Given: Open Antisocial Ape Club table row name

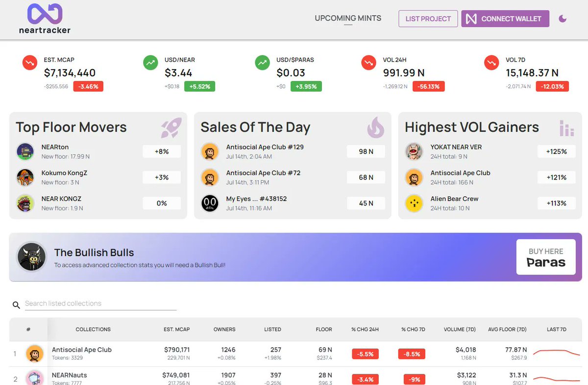Looking at the screenshot, I should pyautogui.click(x=82, y=350).
